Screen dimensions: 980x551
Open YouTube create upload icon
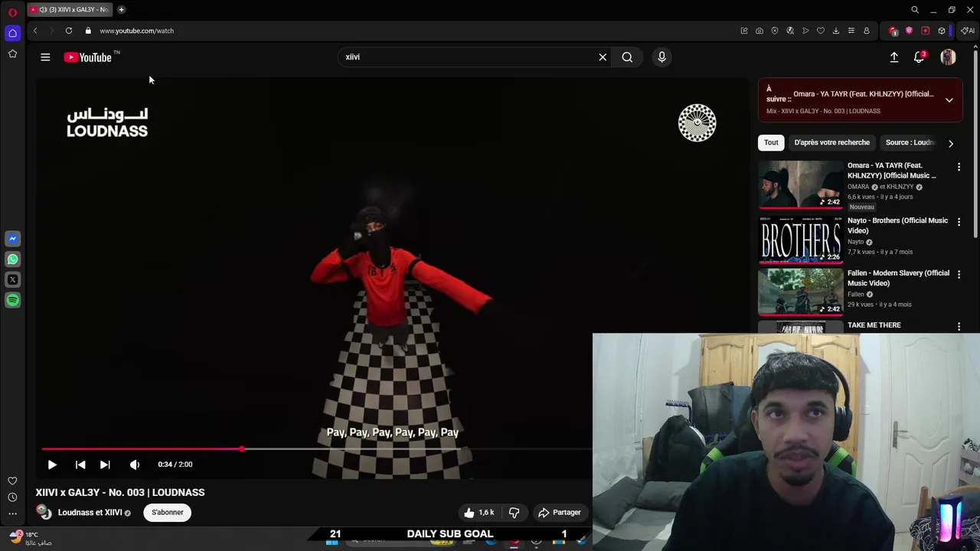pos(893,57)
